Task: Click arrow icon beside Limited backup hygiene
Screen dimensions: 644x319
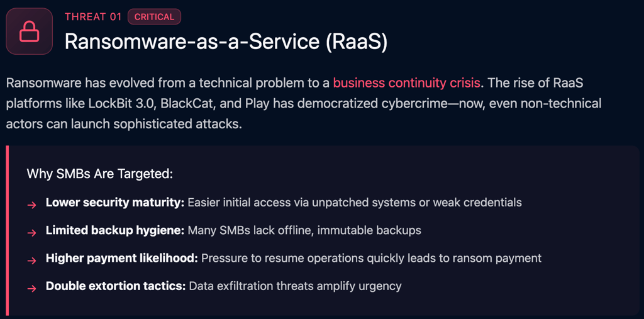Action: (x=32, y=233)
